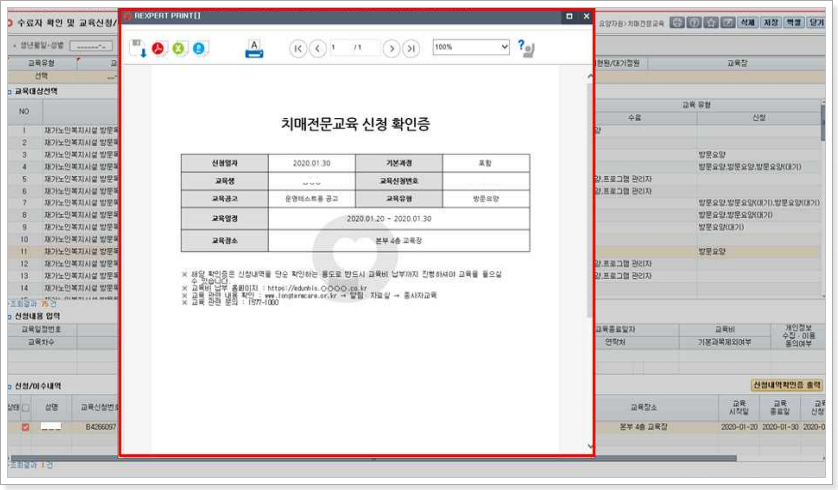Click the 생년월일-성별 input field
This screenshot has width=838, height=490.
coord(91,46)
